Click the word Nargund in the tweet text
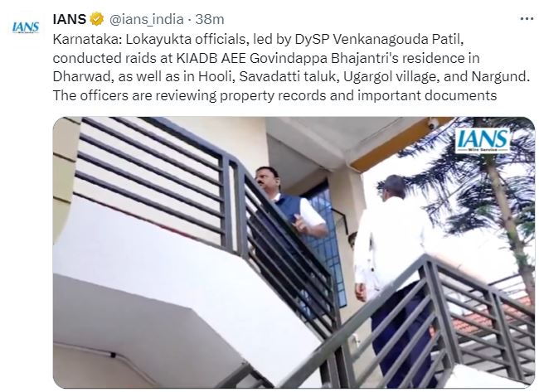 pos(500,76)
